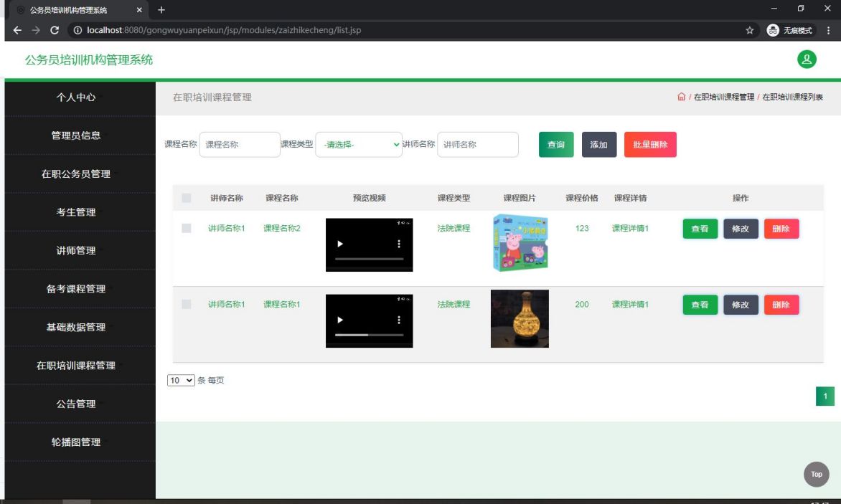
Task: Open the browser three-dot menu
Action: coord(828,30)
